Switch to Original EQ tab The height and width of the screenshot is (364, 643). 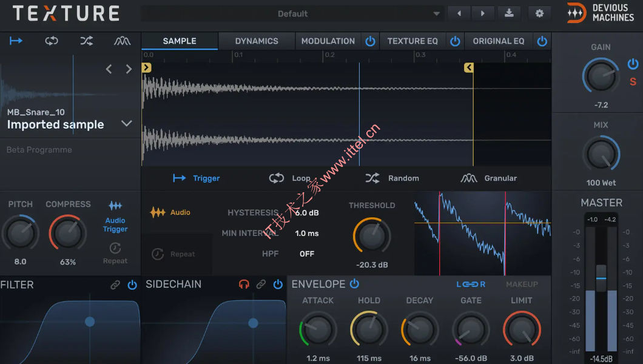[499, 41]
